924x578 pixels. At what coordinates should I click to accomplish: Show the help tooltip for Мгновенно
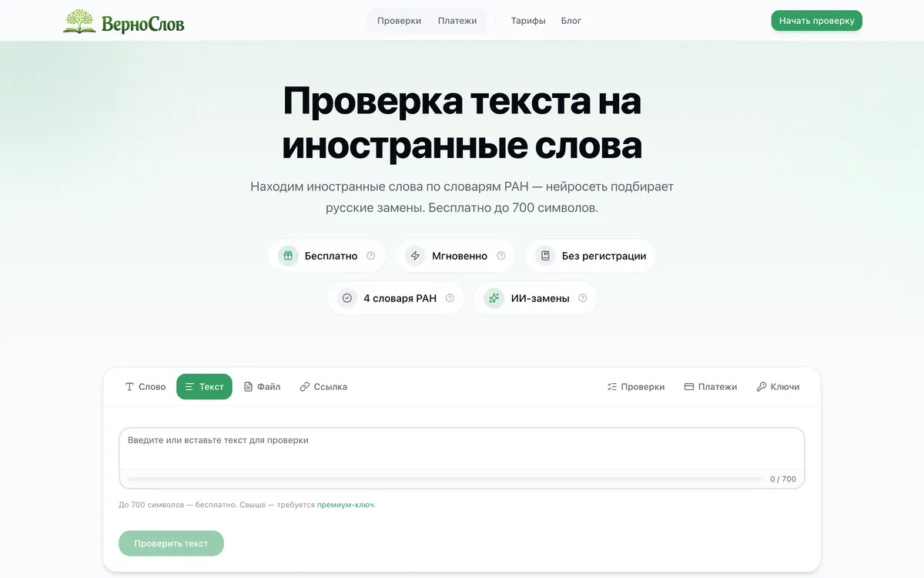pos(501,256)
